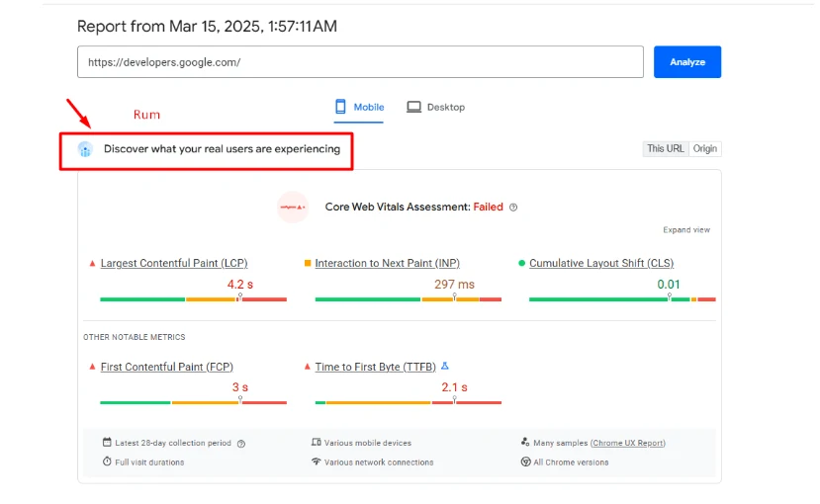
Task: Click 'Various mobile devices' text
Action: pyautogui.click(x=368, y=443)
